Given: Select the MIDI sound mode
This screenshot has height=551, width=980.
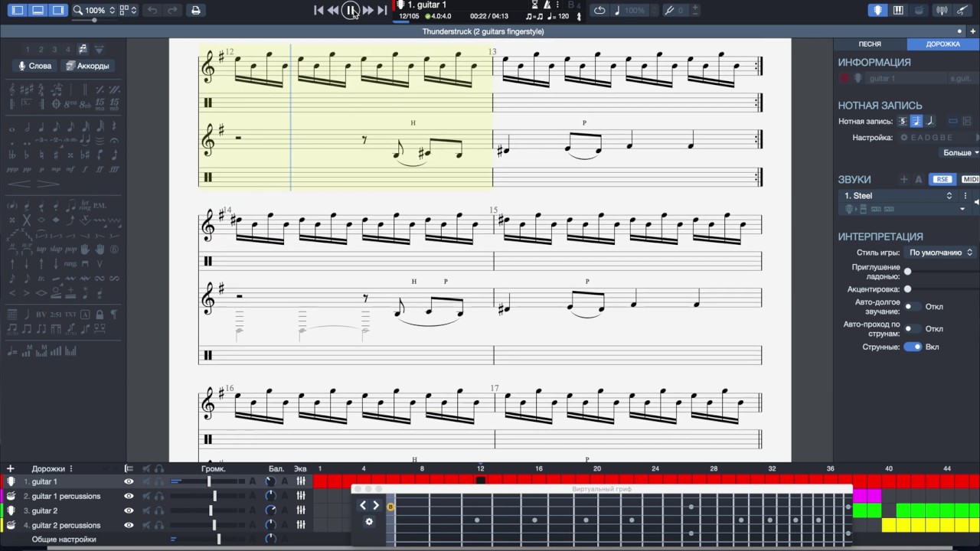Looking at the screenshot, I should coord(970,179).
